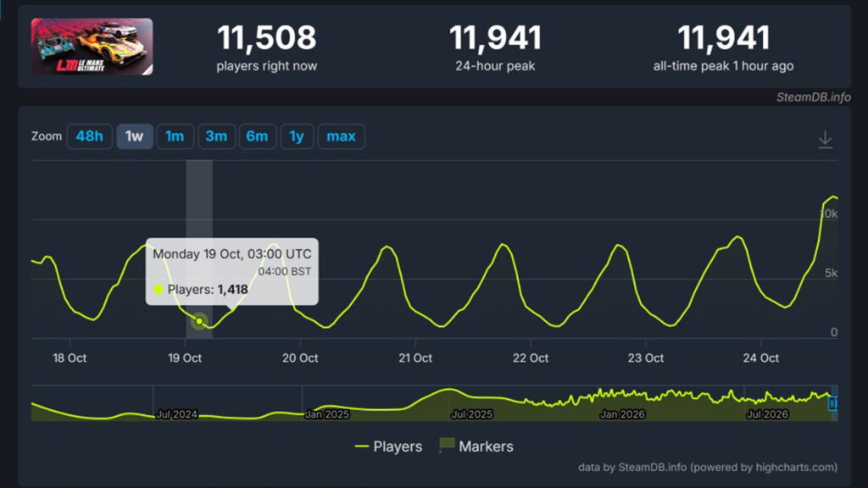
Task: Click the 10k y-axis label
Action: (829, 213)
